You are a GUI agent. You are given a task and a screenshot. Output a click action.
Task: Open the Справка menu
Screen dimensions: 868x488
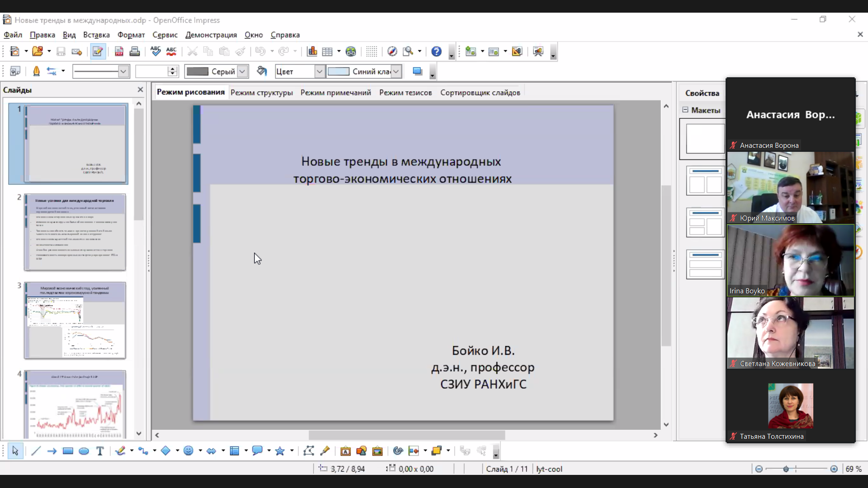(285, 35)
